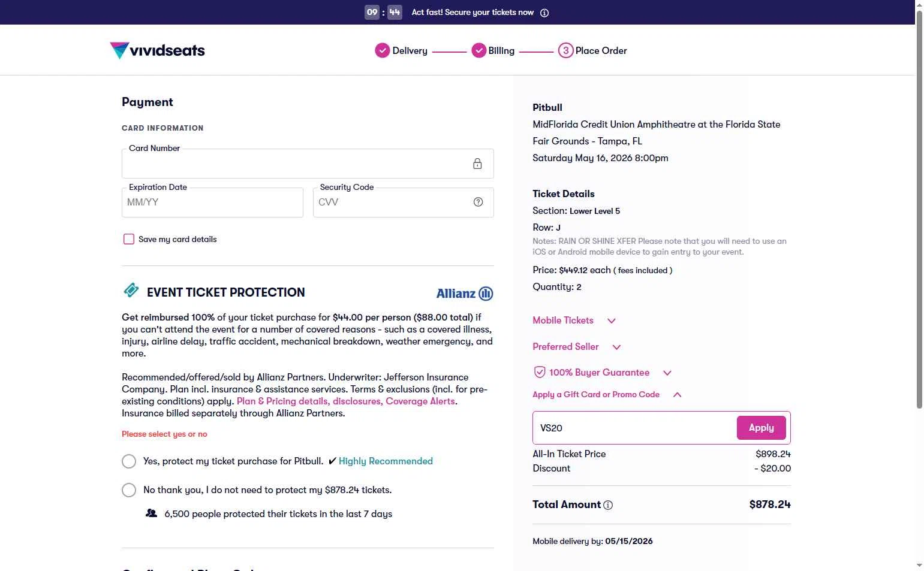Select No thank you protection option

click(129, 490)
